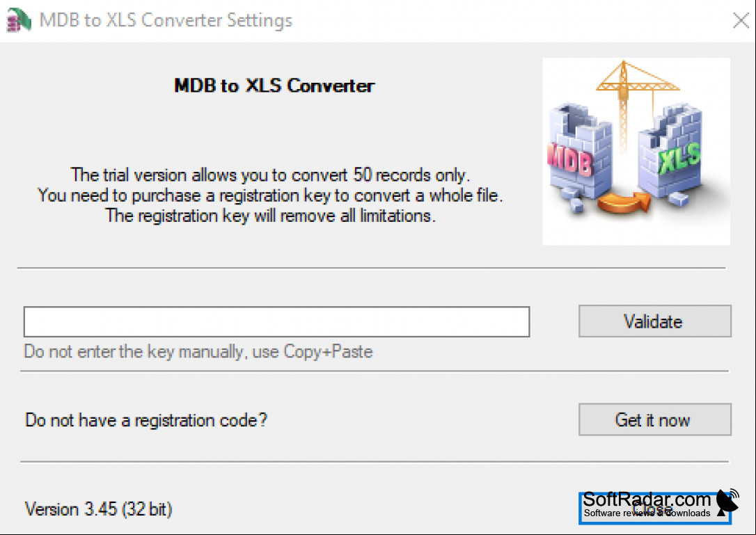Focus the registration key input field
The height and width of the screenshot is (535, 756).
point(277,321)
